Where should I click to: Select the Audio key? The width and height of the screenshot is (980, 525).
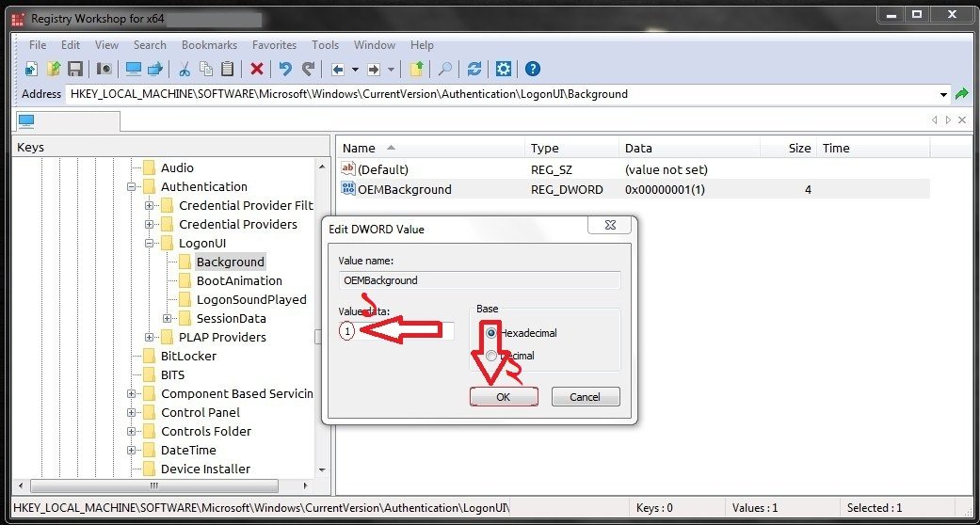pos(178,168)
